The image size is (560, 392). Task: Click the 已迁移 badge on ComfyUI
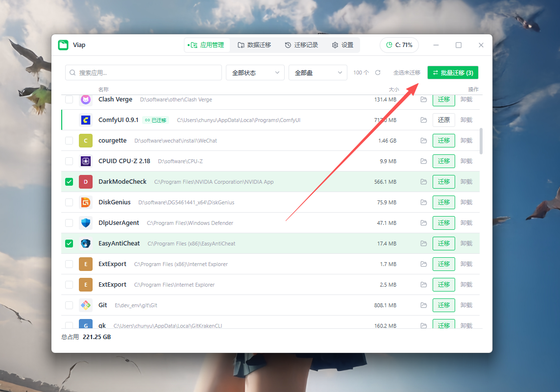pos(156,120)
